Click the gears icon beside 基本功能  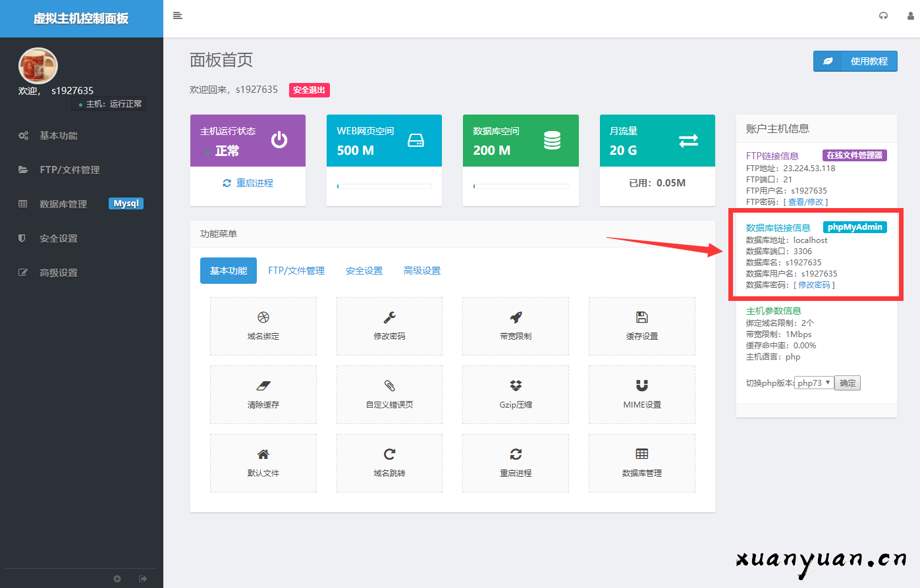(23, 136)
